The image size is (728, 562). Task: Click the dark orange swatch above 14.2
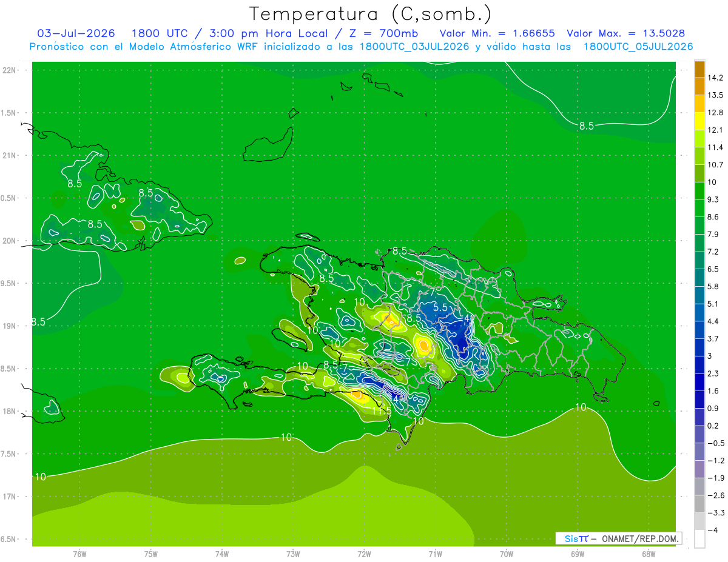[x=699, y=69]
